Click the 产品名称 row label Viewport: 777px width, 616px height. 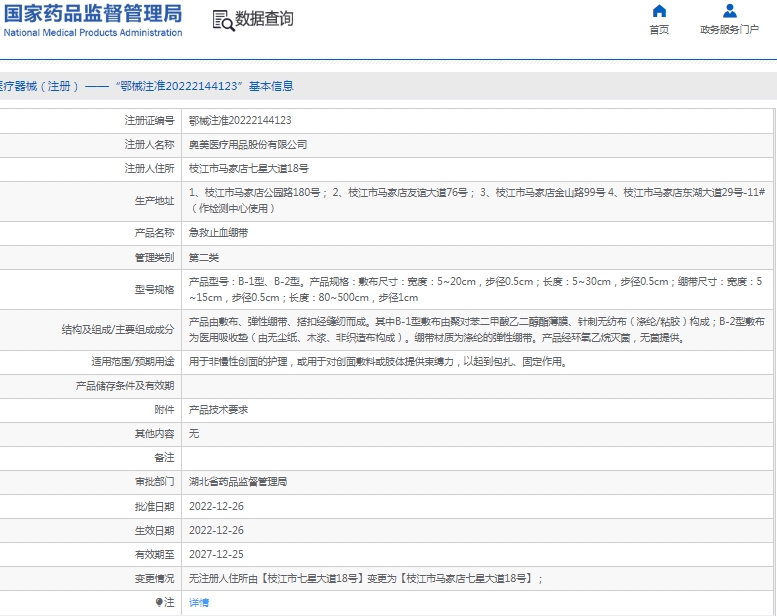click(154, 232)
